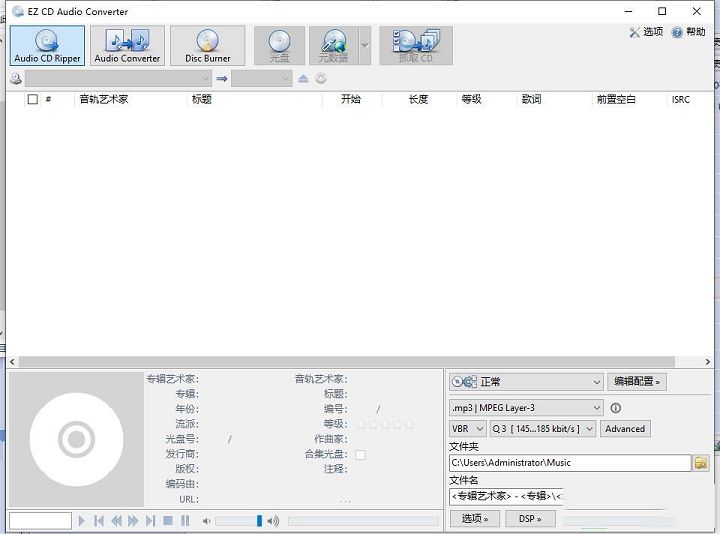Viewport: 720px width, 534px height.
Task: Open 选项 options in top right
Action: [x=647, y=32]
